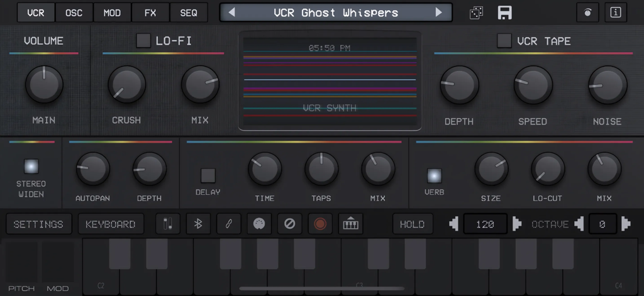Image resolution: width=644 pixels, height=296 pixels.
Task: Open preset list VCR Ghost Whispers
Action: point(336,13)
